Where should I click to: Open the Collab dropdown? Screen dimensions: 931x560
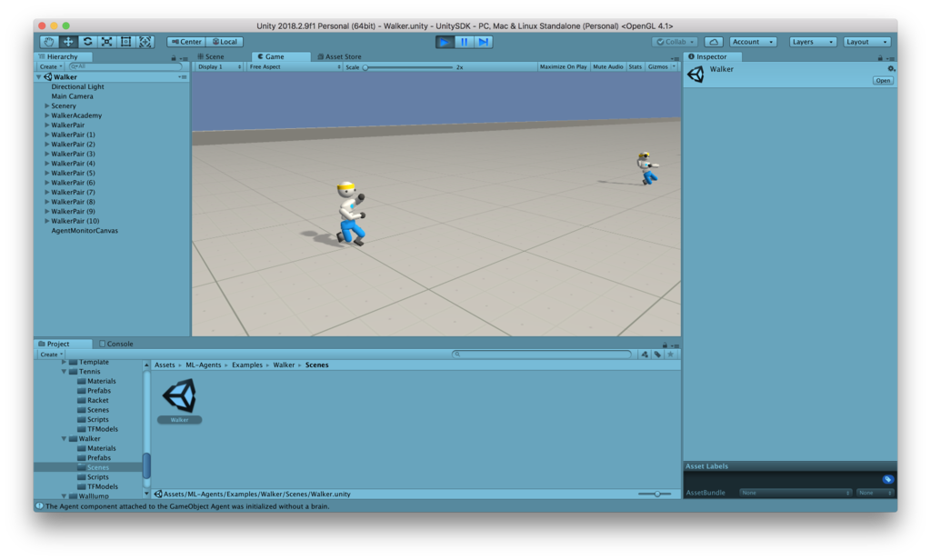[675, 42]
